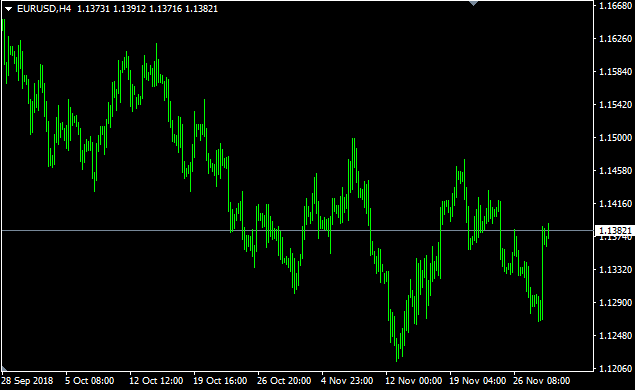Click the 1.15840 price scale value

[615, 72]
